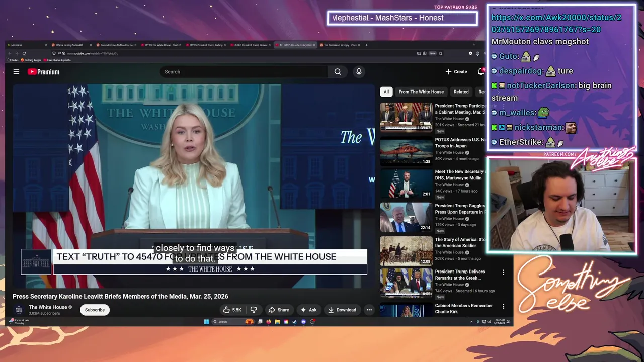Like the video with thumbs up 5.5K
644x362 pixels.
tap(232, 310)
